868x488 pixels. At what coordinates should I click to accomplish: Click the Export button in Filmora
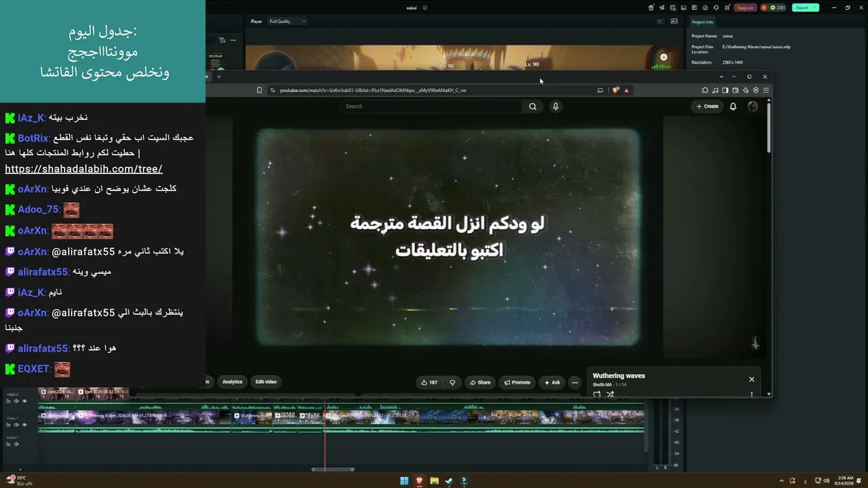pyautogui.click(x=805, y=7)
